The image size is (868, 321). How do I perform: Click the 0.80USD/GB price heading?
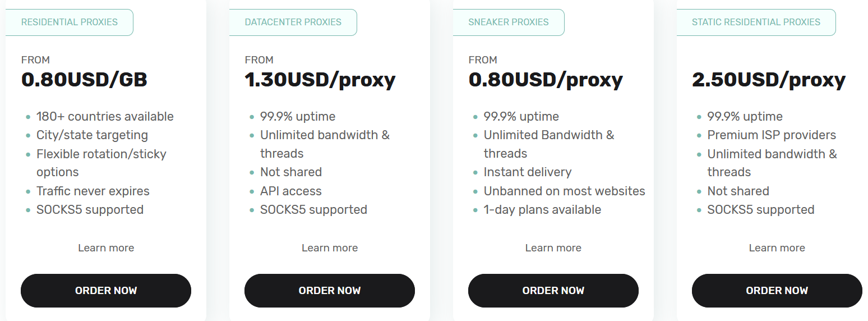click(84, 80)
